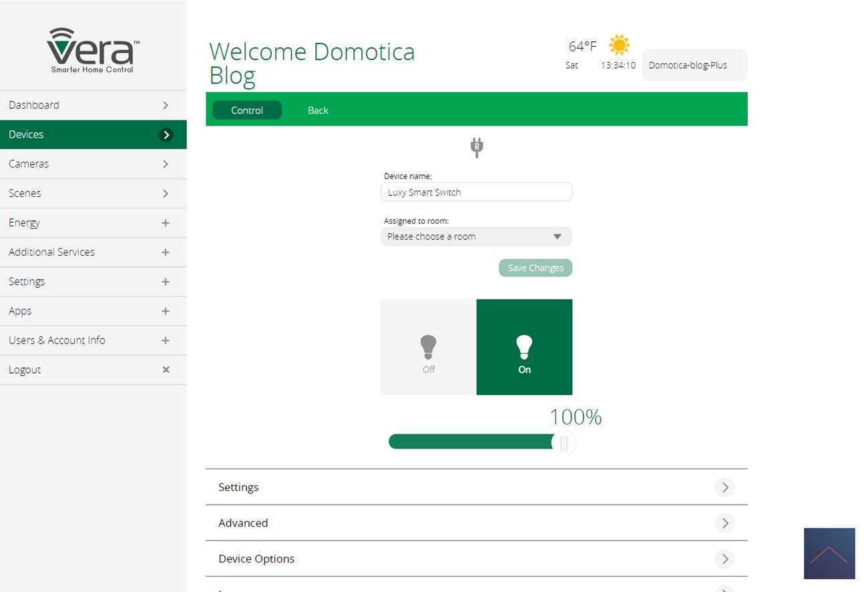Viewport: 868px width, 592px height.
Task: Turn the switch Off
Action: pos(428,347)
